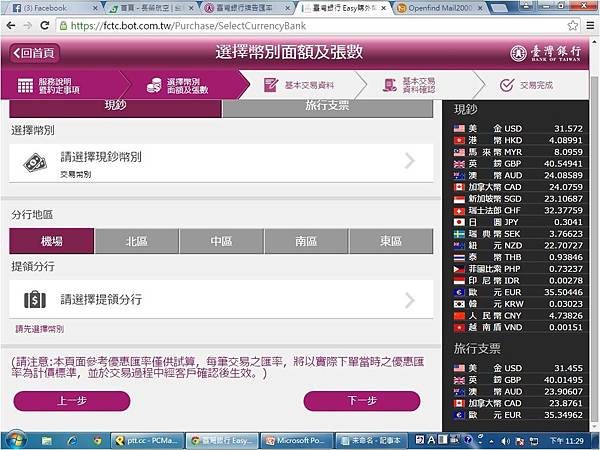The height and width of the screenshot is (450, 600).
Task: Click the 下一步 next step button
Action: tap(362, 401)
